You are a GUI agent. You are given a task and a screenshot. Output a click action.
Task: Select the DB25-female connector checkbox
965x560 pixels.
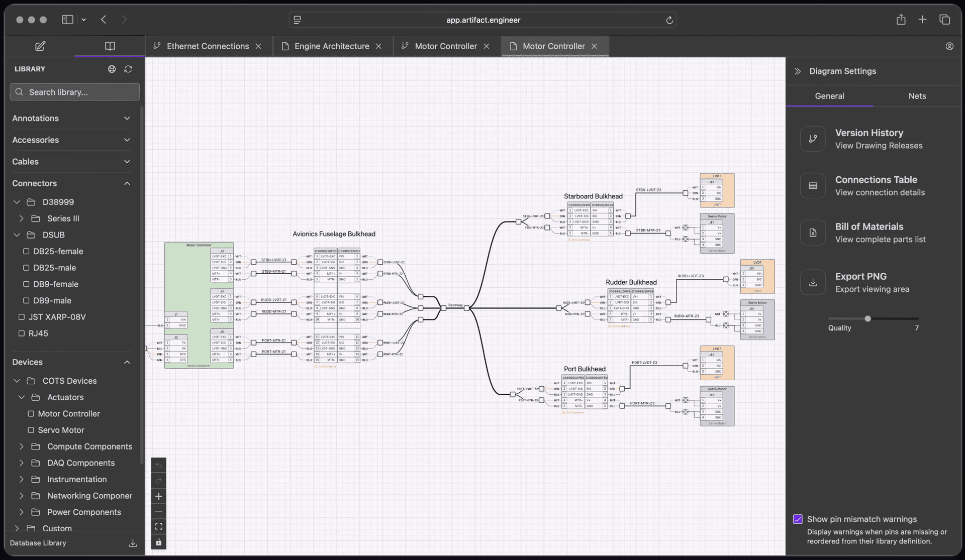click(26, 251)
